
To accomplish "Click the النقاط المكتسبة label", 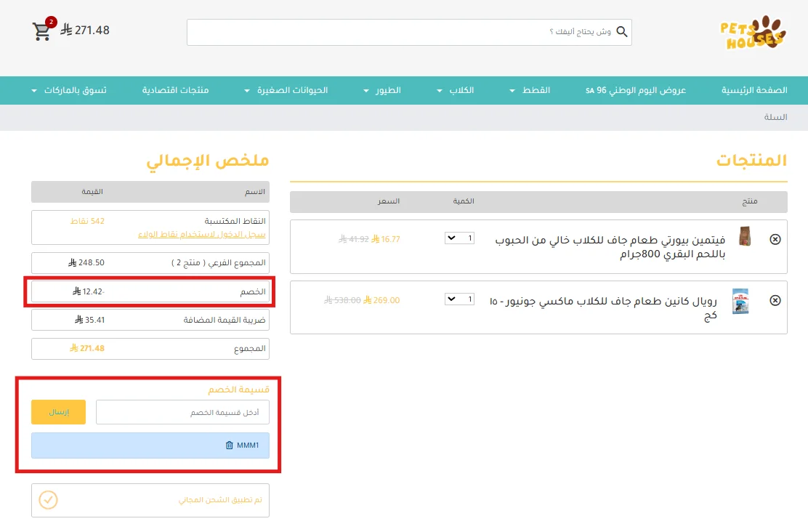I will pos(235,221).
